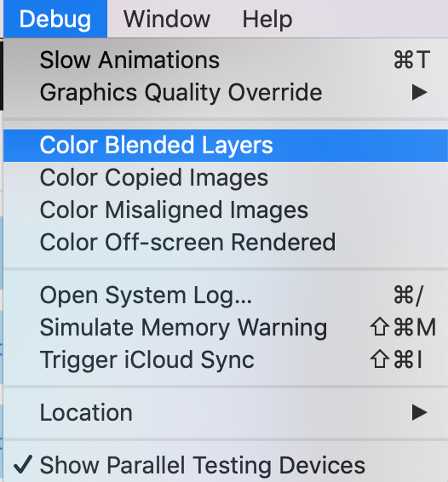Screen dimensions: 448x482
Task: Select Trigger iCloud Sync
Action: tap(226, 360)
